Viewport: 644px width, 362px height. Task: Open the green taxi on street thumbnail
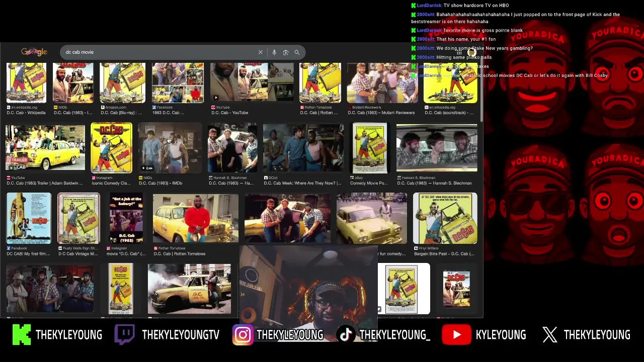[x=372, y=218]
